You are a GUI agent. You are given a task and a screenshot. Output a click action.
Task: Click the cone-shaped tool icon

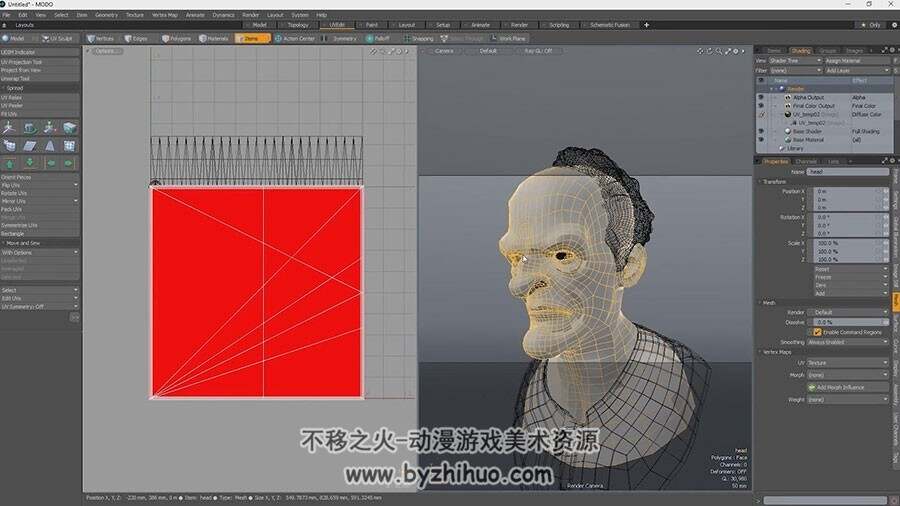click(x=50, y=146)
